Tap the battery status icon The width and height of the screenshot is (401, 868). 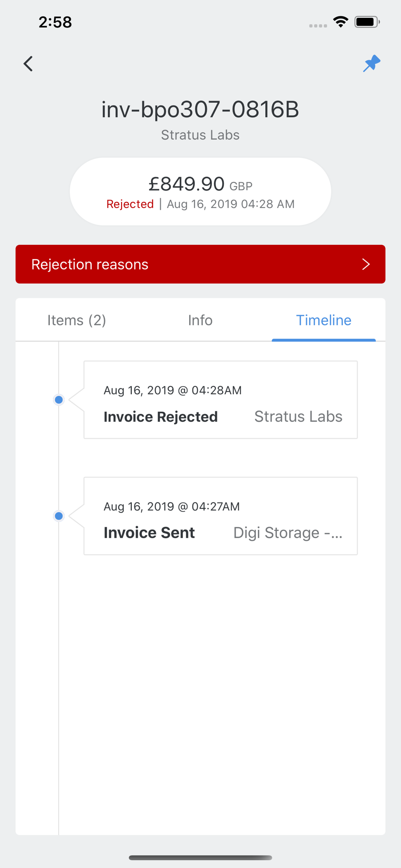pyautogui.click(x=367, y=22)
